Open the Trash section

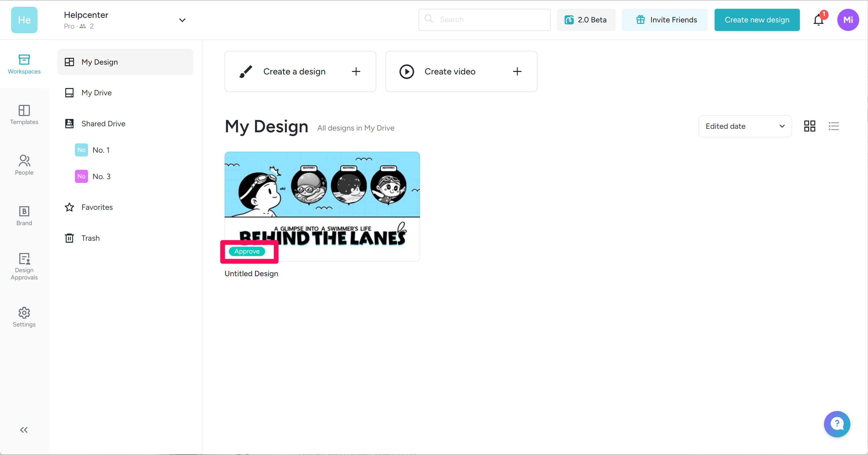click(90, 238)
